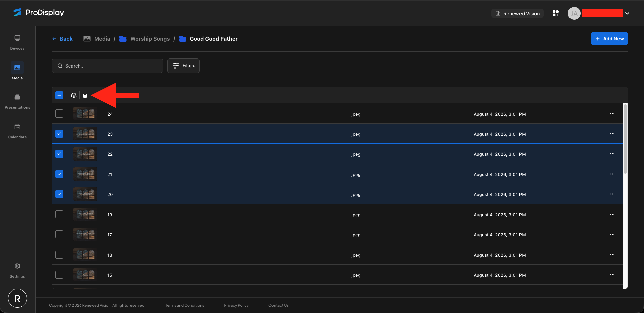Screen dimensions: 644x313
Task: Open the Presentations sidebar section
Action: pos(17,101)
